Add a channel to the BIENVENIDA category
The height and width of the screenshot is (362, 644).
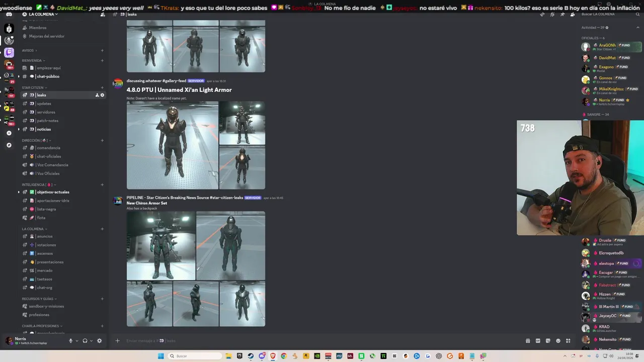pos(102,60)
